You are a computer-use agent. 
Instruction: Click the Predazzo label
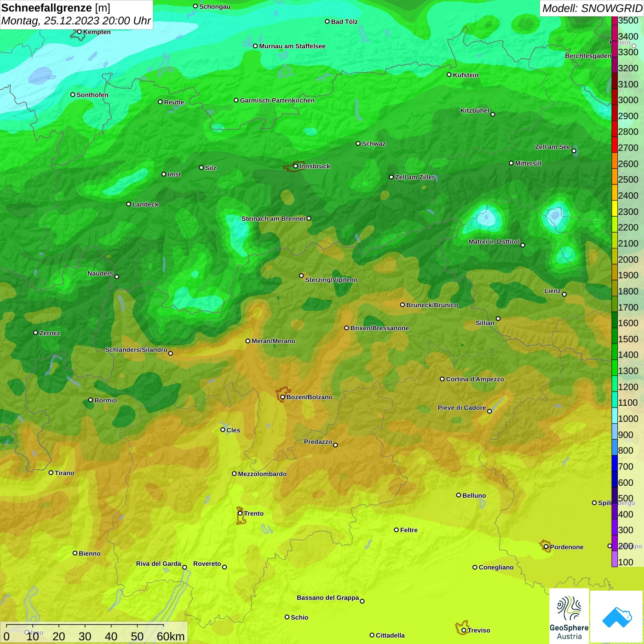tap(318, 442)
